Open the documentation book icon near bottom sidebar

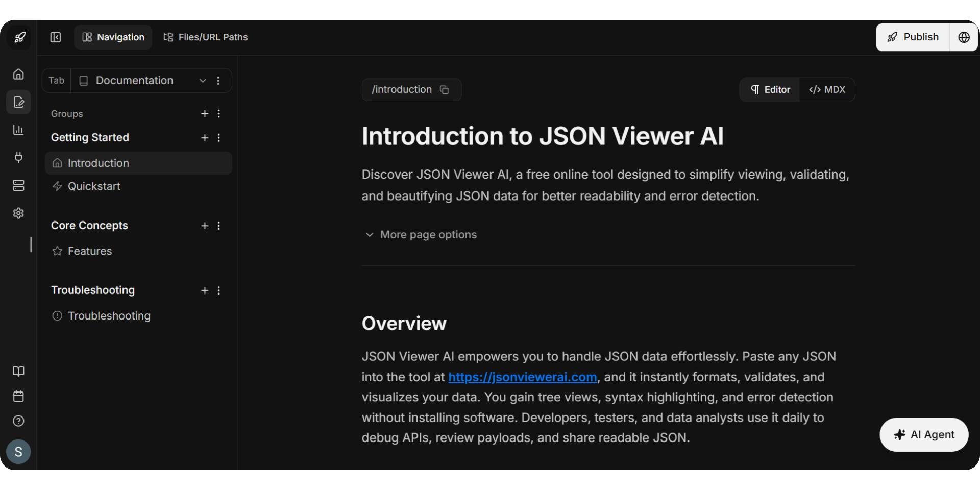coord(18,372)
